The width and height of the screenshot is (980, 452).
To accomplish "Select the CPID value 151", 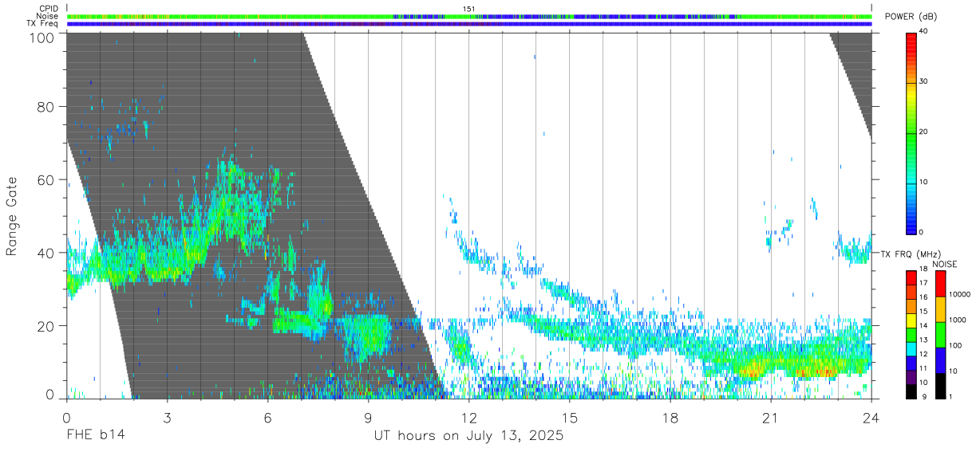I will (x=469, y=9).
